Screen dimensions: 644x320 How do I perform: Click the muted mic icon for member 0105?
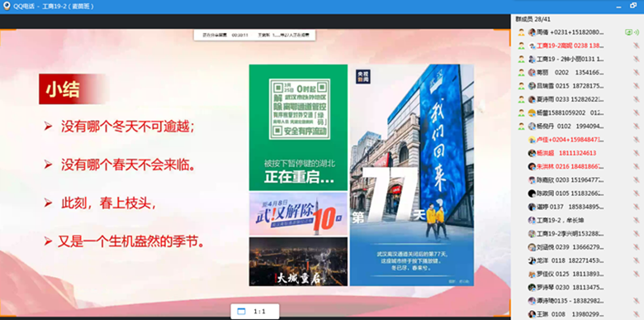click(637, 193)
